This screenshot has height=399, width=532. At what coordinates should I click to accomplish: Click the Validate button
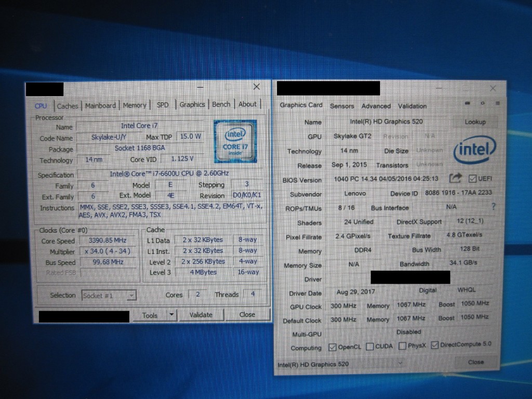pyautogui.click(x=201, y=315)
